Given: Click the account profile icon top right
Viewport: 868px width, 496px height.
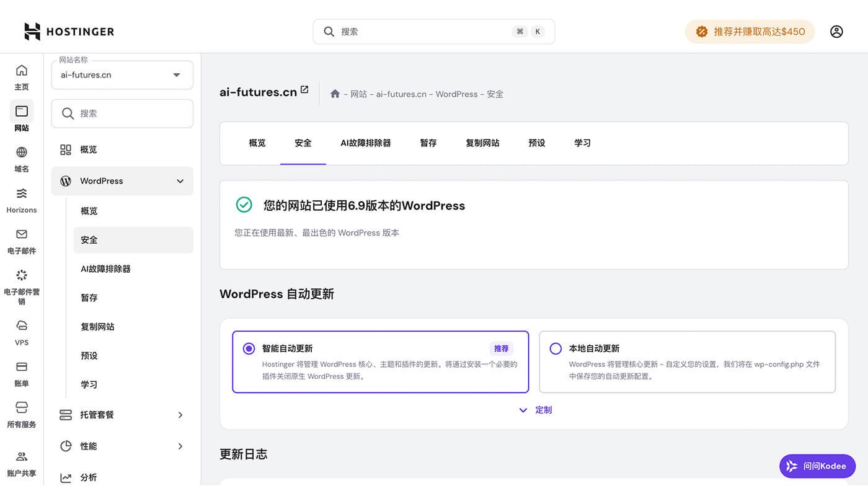Looking at the screenshot, I should 836,31.
